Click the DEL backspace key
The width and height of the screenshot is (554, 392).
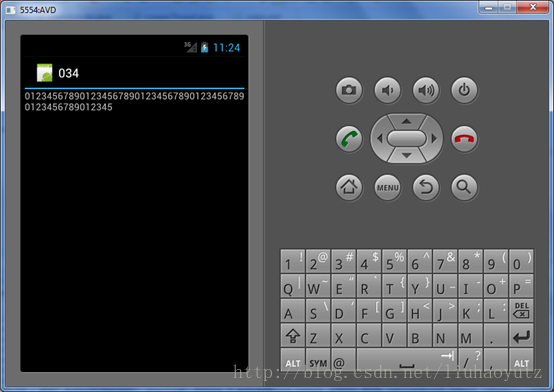pos(521,310)
